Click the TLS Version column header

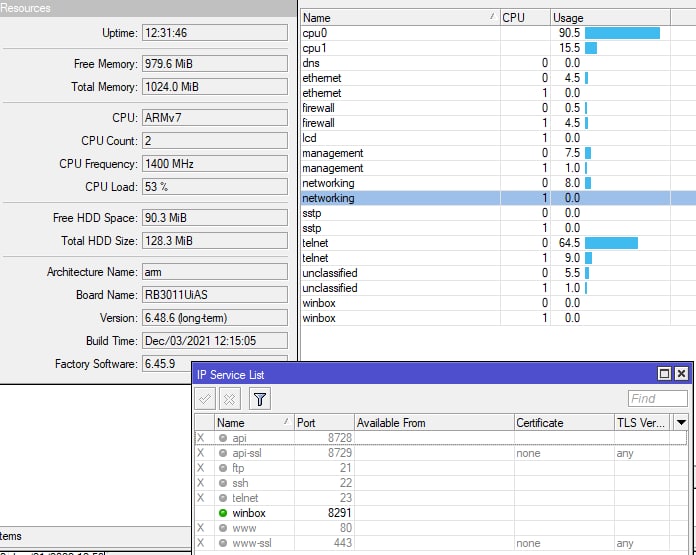pos(642,423)
